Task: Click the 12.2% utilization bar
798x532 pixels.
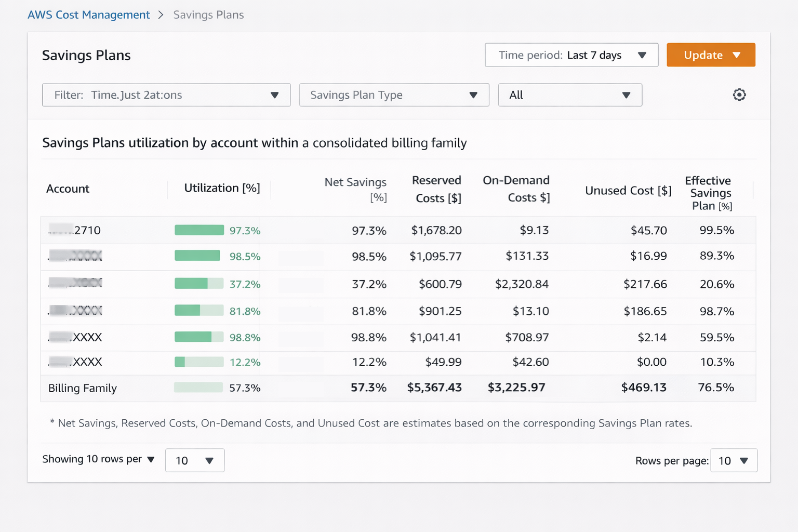Action: click(199, 362)
